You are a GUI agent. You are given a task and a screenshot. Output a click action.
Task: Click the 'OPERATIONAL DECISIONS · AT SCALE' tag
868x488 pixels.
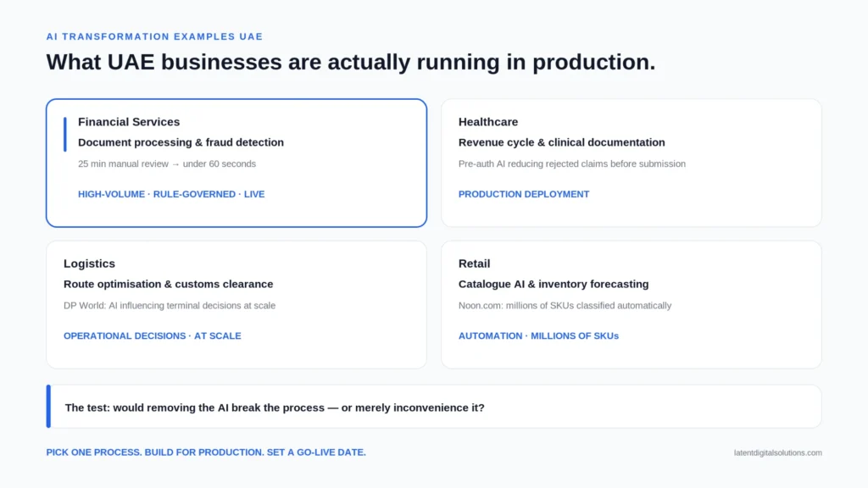[x=153, y=335]
